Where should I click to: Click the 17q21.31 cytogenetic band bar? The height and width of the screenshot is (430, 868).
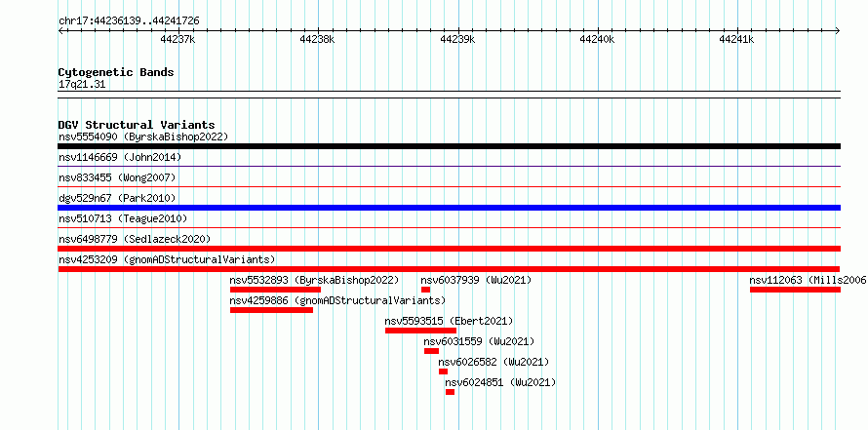point(449,95)
